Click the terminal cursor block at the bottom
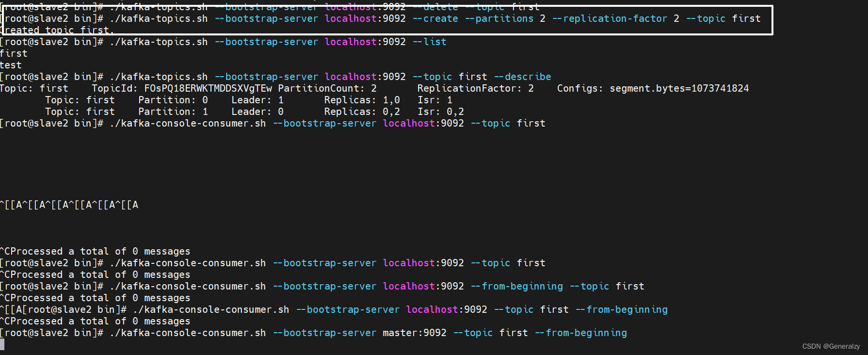868x355 pixels. tap(2, 344)
